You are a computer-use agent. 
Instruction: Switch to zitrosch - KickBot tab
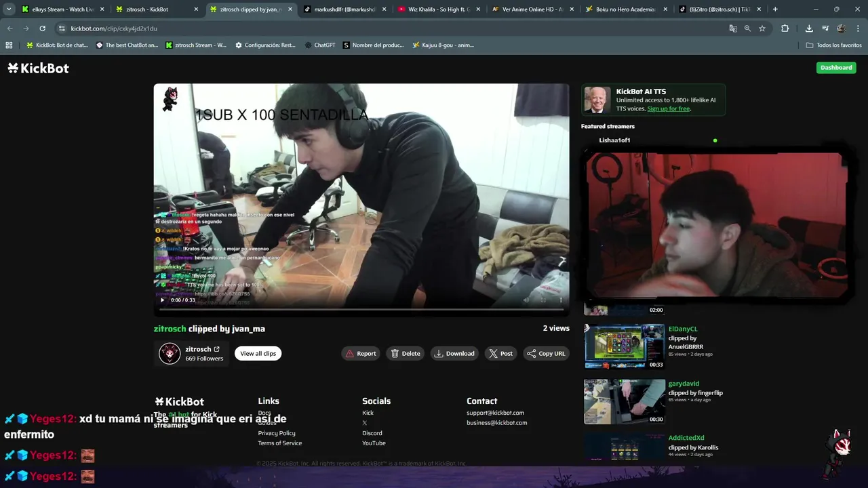pos(156,9)
